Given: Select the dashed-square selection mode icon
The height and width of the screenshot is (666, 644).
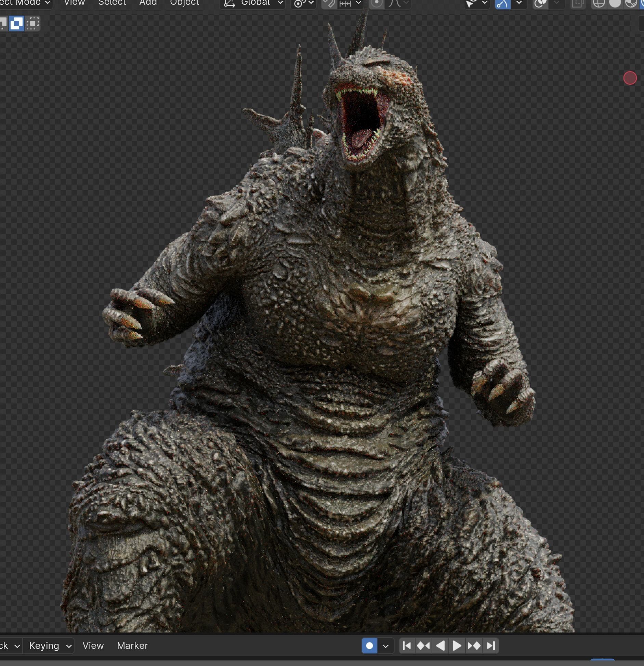Looking at the screenshot, I should pos(32,24).
